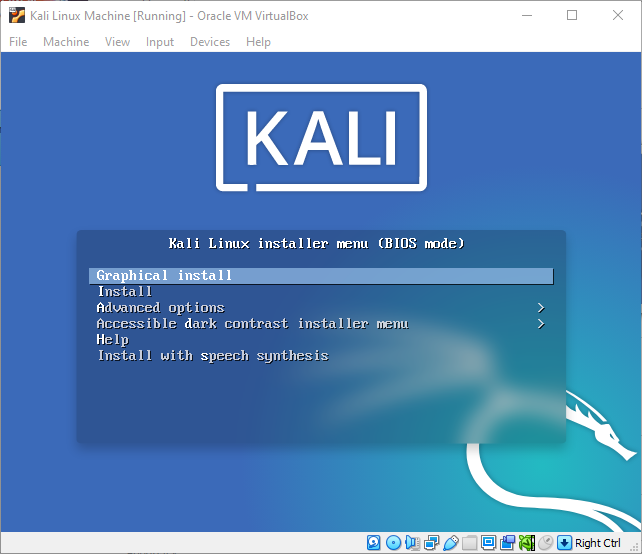Click the Kali Linux installer menu title

(x=316, y=244)
